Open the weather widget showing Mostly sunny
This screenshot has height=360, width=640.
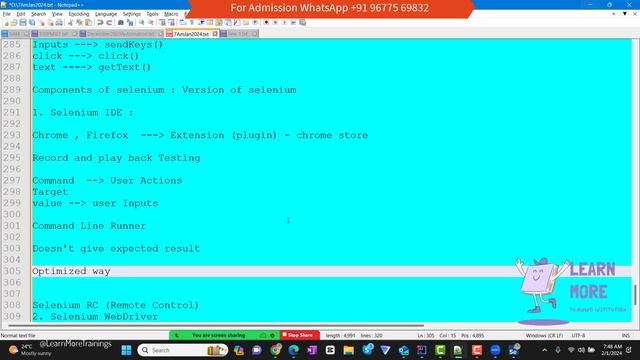(31, 350)
